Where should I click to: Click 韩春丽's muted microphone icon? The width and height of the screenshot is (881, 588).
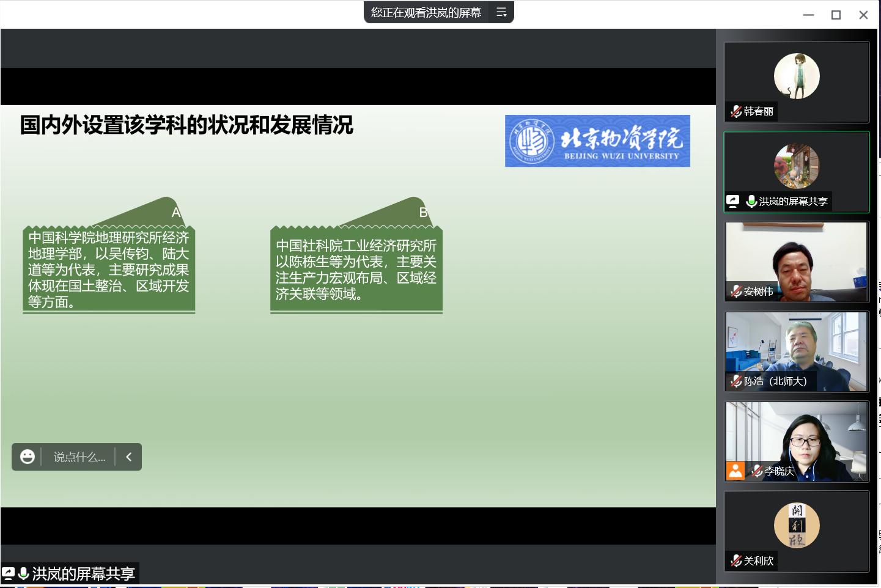[x=736, y=112]
